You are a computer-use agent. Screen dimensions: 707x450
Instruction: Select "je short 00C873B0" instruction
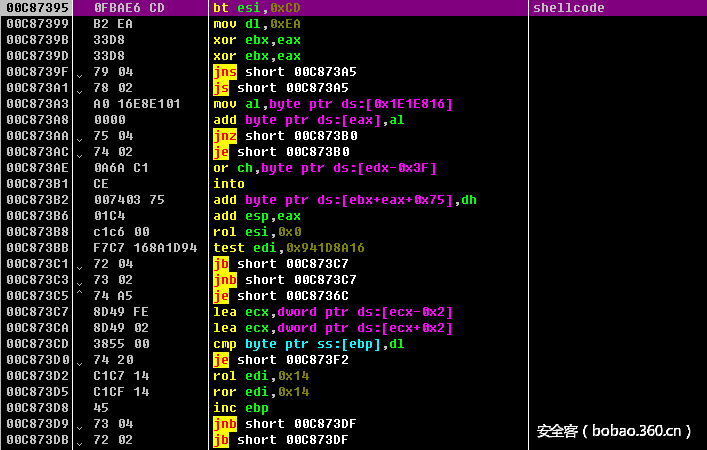pos(281,152)
